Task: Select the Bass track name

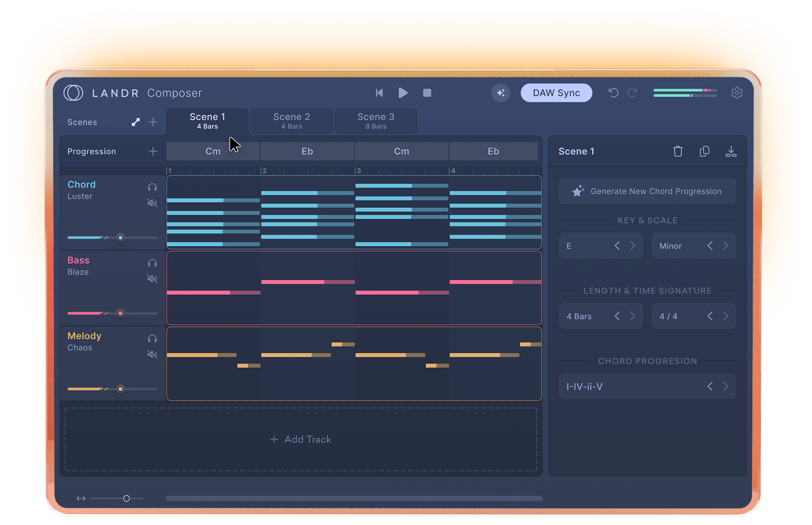Action: pos(78,260)
